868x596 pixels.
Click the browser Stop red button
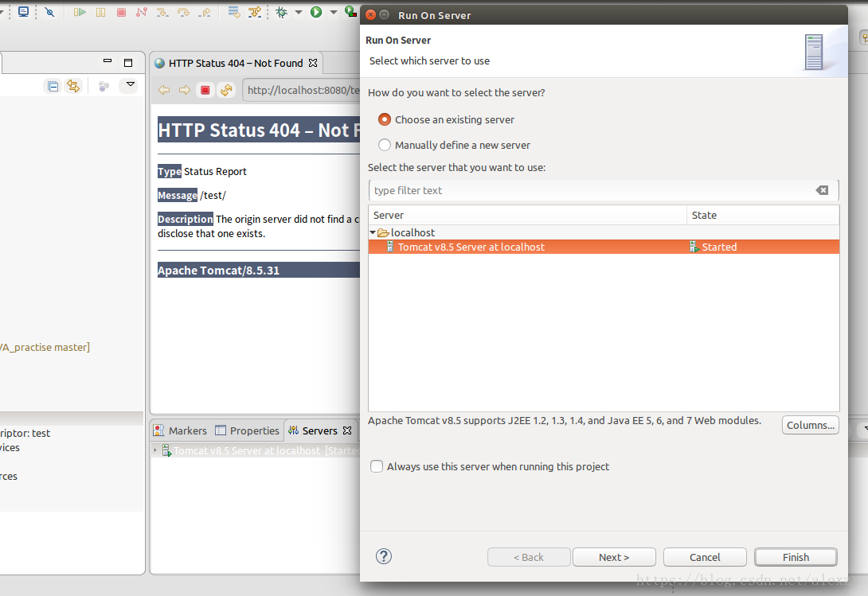(205, 90)
